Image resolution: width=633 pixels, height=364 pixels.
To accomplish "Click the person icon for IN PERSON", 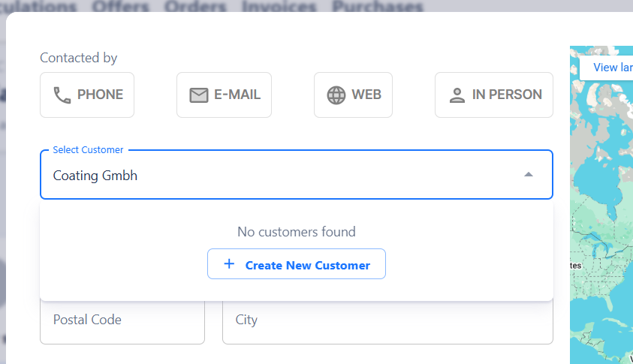I will point(457,95).
